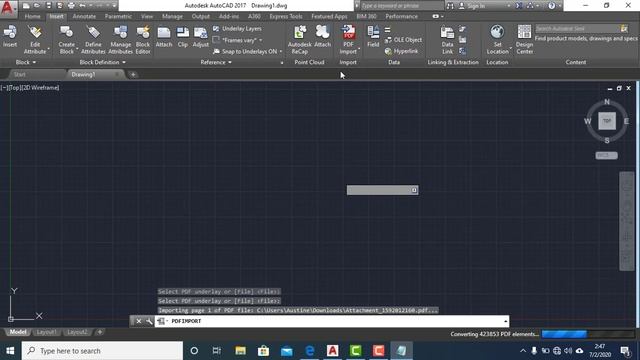The image size is (640, 360).
Task: Open the Set Location tool
Action: coord(498,40)
